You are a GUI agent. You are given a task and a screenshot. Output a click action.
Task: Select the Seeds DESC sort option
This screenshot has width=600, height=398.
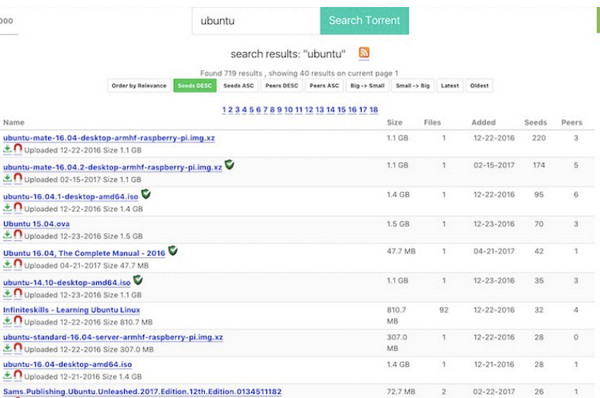pyautogui.click(x=195, y=86)
